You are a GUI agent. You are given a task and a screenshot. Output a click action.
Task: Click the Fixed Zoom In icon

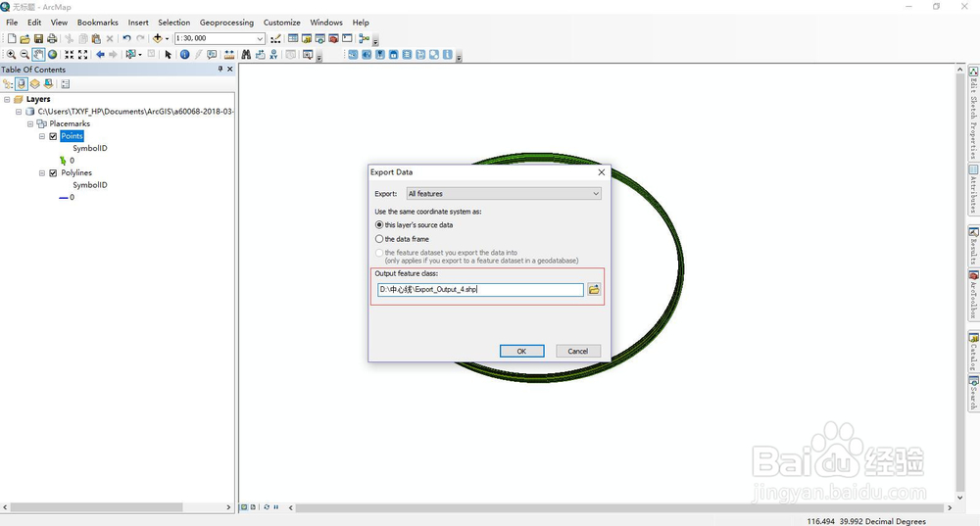click(70, 55)
